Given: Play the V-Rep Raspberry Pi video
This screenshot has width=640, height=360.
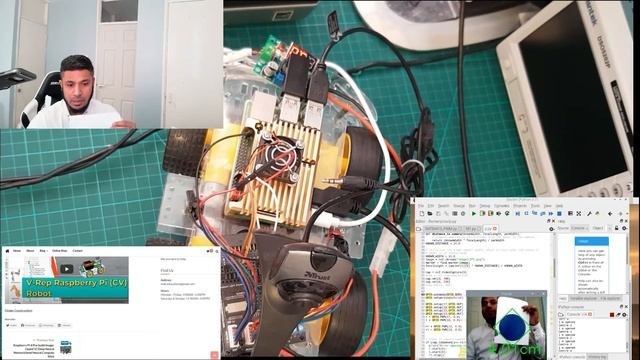Looking at the screenshot, I should [x=67, y=269].
